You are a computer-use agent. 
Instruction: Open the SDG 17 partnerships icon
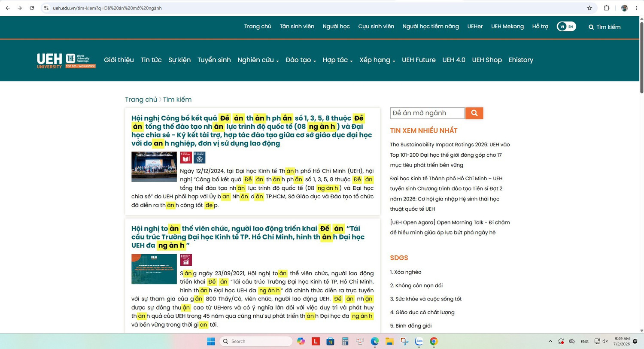[199, 158]
